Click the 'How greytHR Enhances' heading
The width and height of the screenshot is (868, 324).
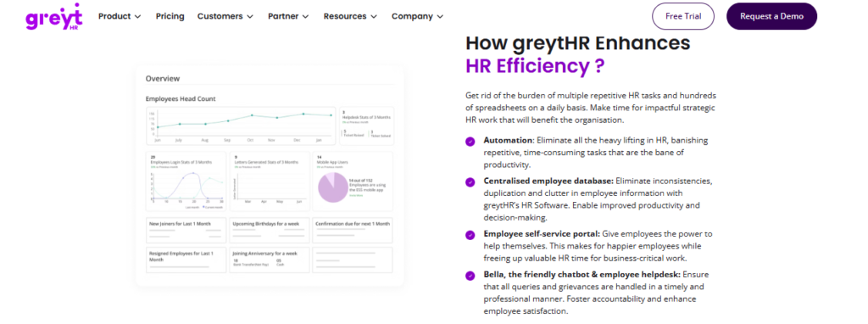point(578,42)
